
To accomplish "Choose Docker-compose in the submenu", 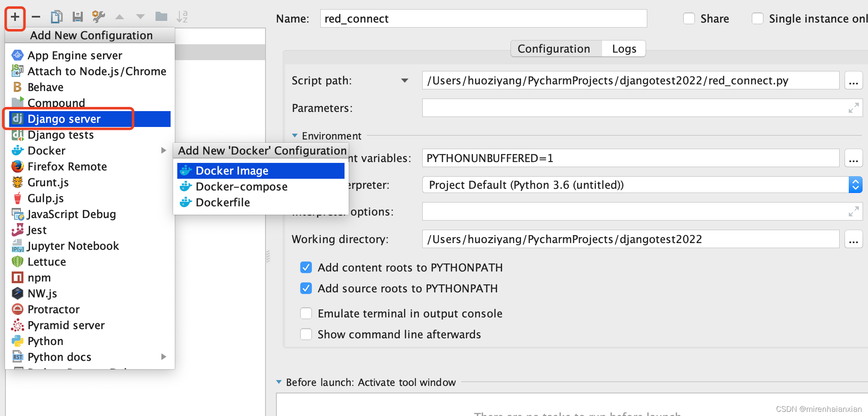I will (x=261, y=187).
